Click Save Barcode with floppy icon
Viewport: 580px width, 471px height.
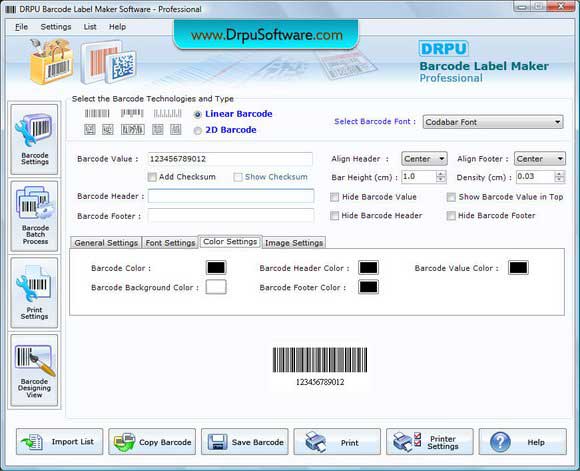[245, 442]
